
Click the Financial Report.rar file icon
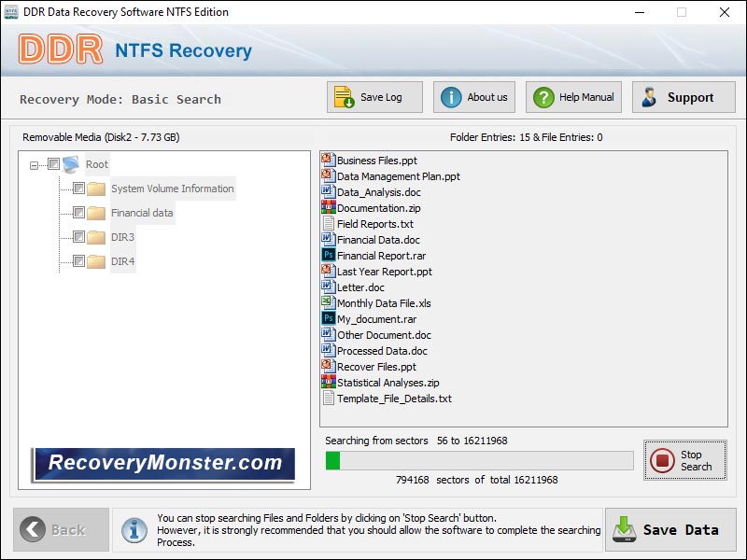(x=327, y=255)
